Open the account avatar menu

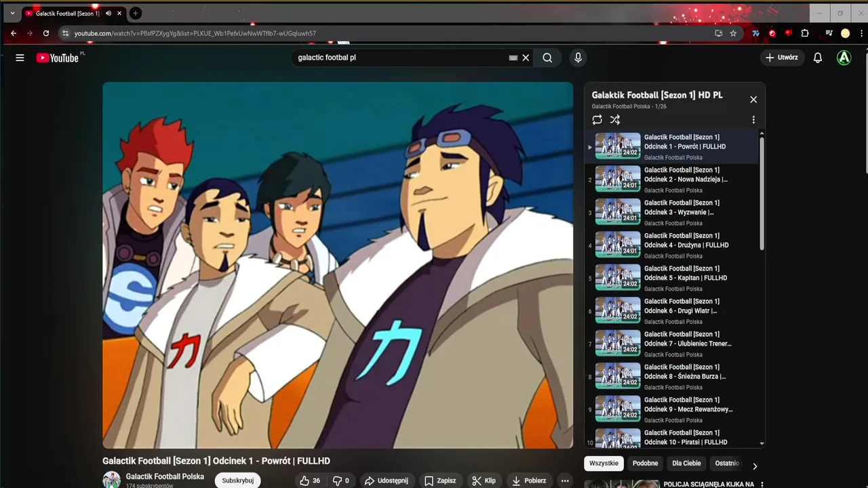click(844, 58)
